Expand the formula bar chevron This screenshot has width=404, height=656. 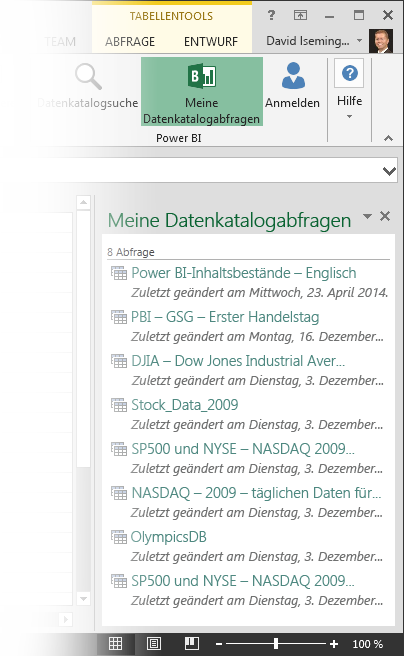[x=389, y=171]
